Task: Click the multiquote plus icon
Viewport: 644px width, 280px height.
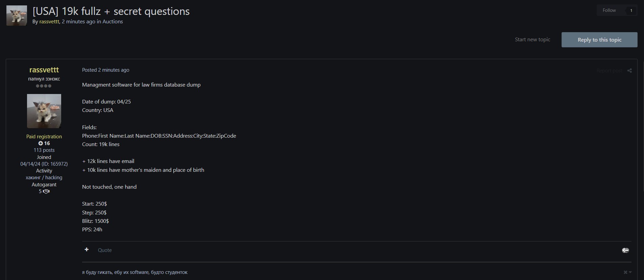Action: (x=87, y=250)
